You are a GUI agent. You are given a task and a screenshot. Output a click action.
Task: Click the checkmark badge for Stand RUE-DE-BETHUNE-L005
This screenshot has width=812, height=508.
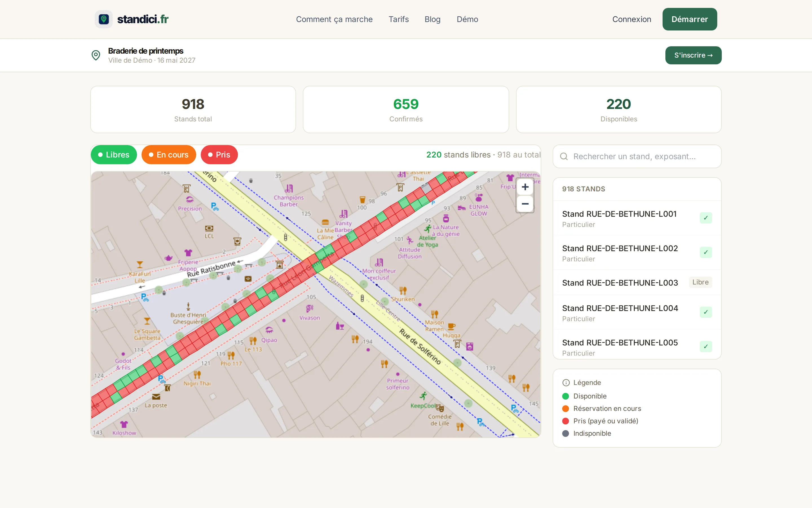click(706, 346)
